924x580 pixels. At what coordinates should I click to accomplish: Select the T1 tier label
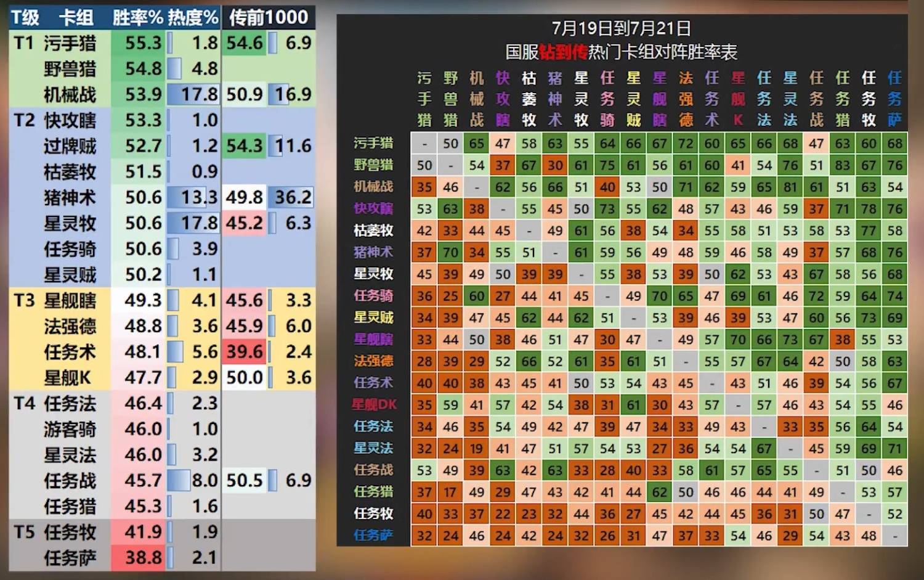tap(23, 43)
